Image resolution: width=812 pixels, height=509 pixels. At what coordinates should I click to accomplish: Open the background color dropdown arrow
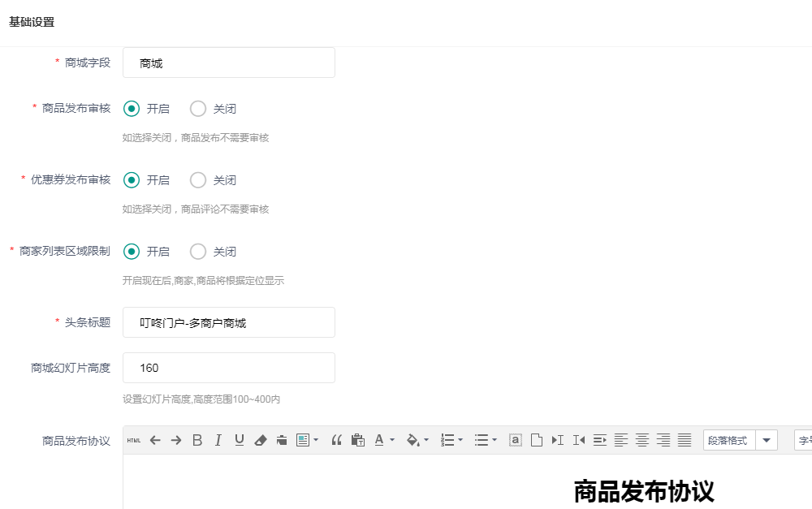pyautogui.click(x=426, y=440)
